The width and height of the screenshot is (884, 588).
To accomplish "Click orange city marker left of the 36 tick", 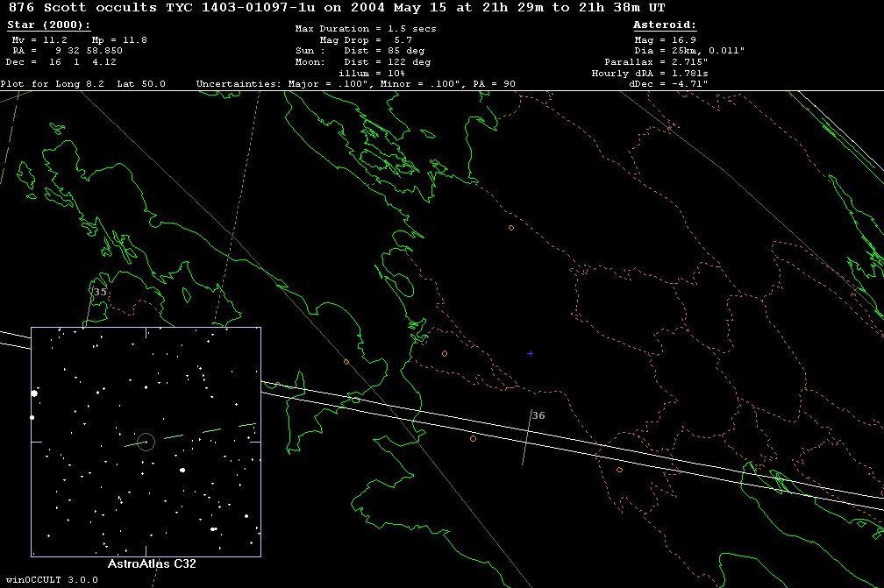I will click(x=473, y=438).
